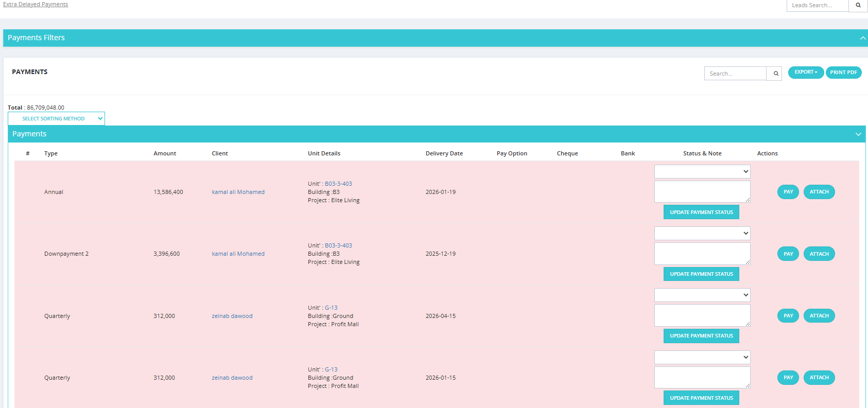Open client zeinab dawood in 2026-04-15 row
This screenshot has width=868, height=408.
pyautogui.click(x=232, y=316)
